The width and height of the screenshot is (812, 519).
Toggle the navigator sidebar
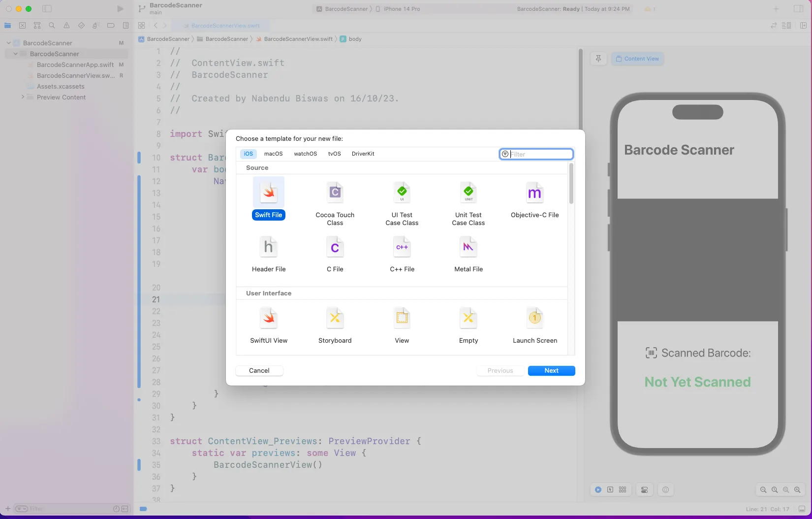(x=47, y=9)
